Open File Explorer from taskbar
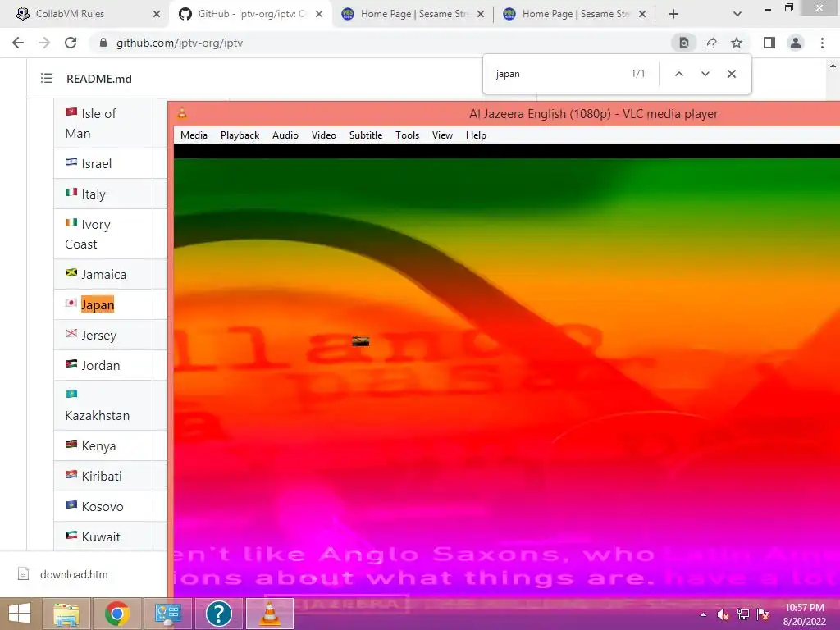Image resolution: width=840 pixels, height=630 pixels. click(x=66, y=614)
